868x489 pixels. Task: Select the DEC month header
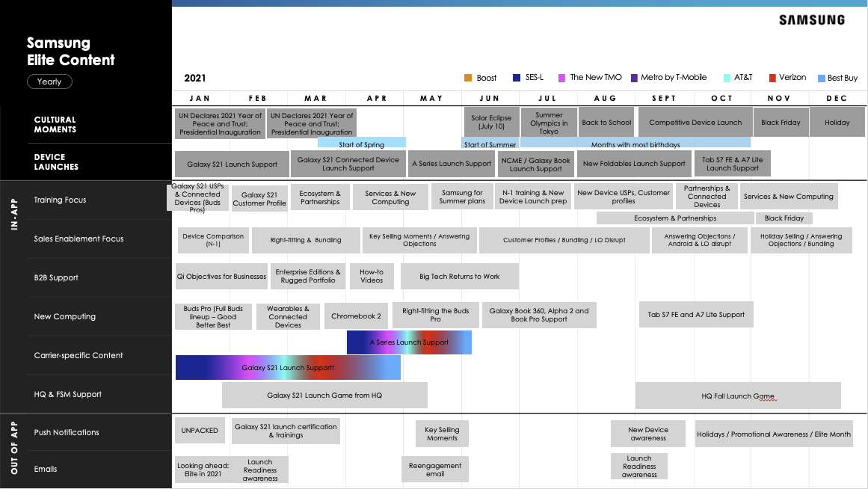(x=837, y=98)
